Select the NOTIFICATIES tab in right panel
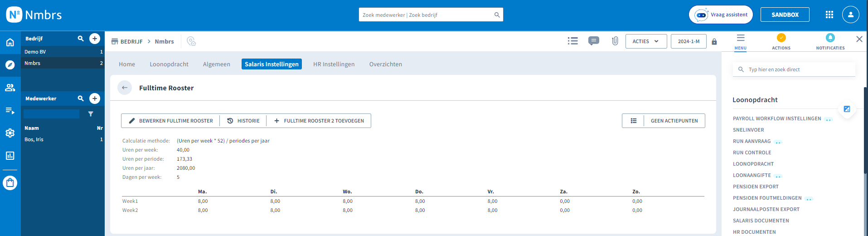The image size is (868, 236). click(830, 42)
